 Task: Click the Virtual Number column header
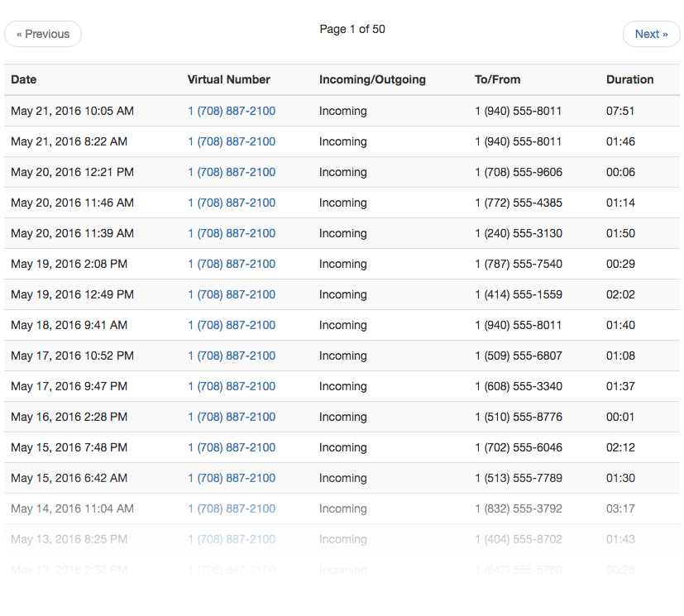pyautogui.click(x=228, y=79)
